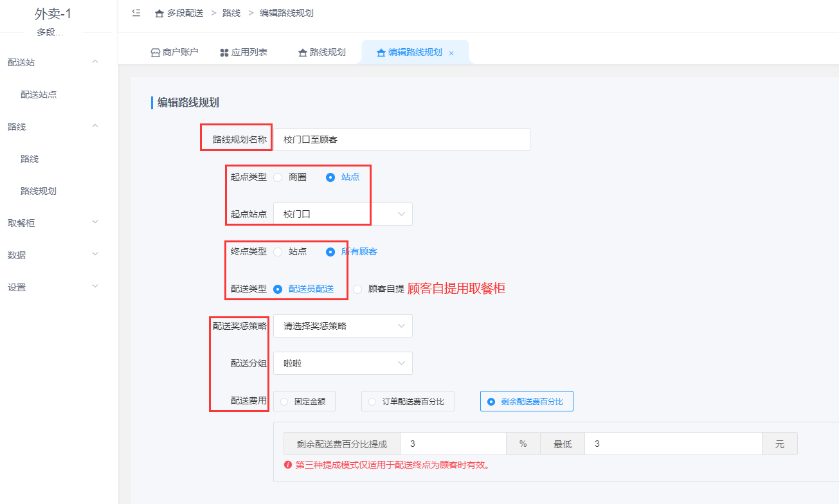Switch to the 路线规划 tab

click(x=322, y=53)
